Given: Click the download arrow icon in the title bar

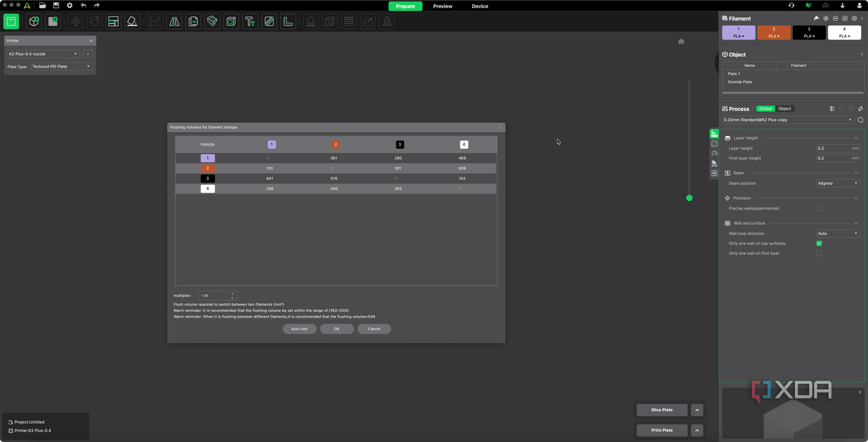Looking at the screenshot, I should point(843,6).
